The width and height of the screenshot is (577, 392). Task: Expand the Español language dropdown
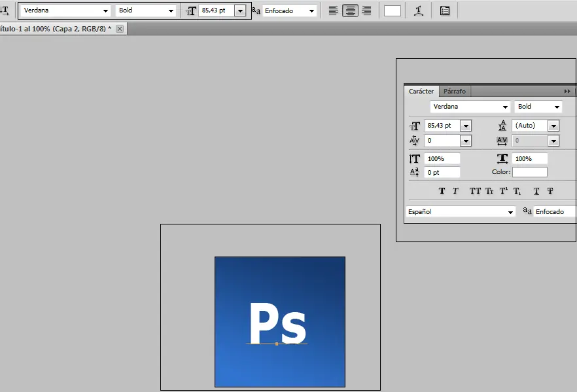pos(511,212)
